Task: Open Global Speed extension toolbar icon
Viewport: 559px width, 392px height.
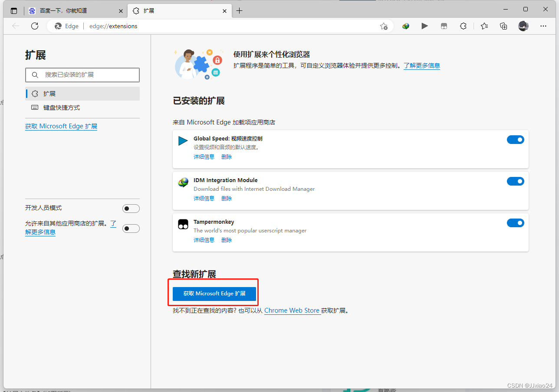Action: tap(424, 26)
